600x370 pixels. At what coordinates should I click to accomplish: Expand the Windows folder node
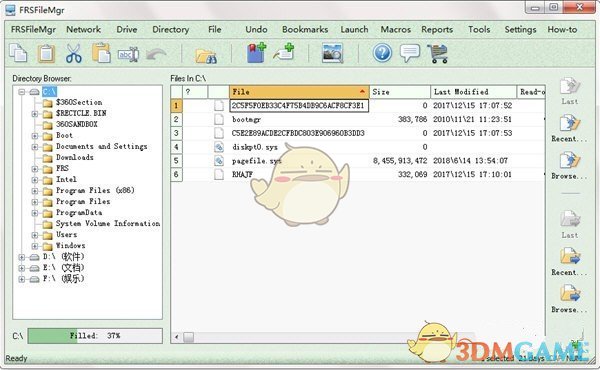click(35, 246)
